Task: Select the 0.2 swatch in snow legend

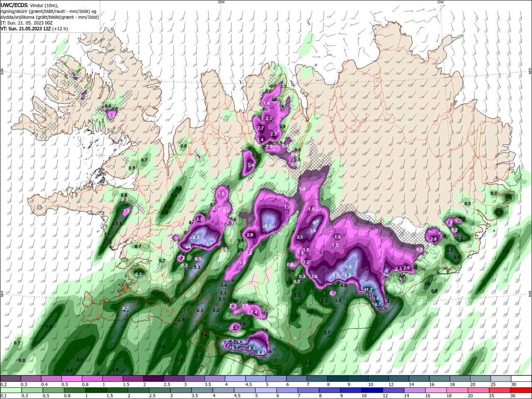Action: pyautogui.click(x=11, y=378)
